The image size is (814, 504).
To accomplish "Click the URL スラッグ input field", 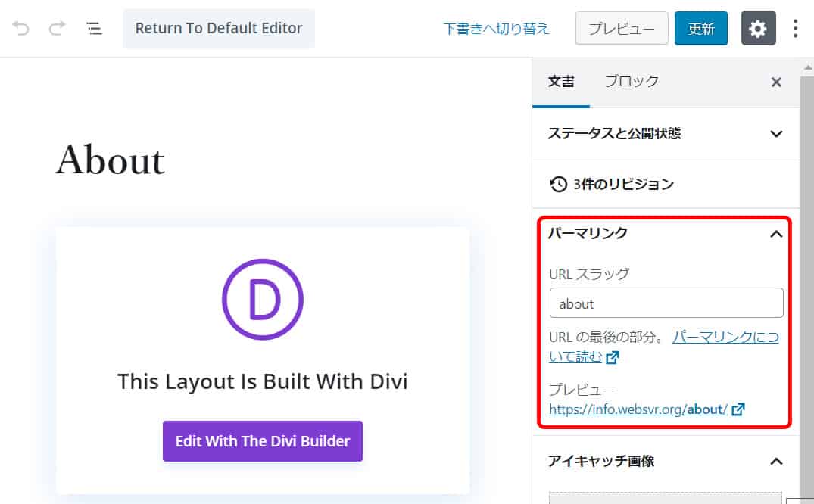I will click(x=666, y=303).
